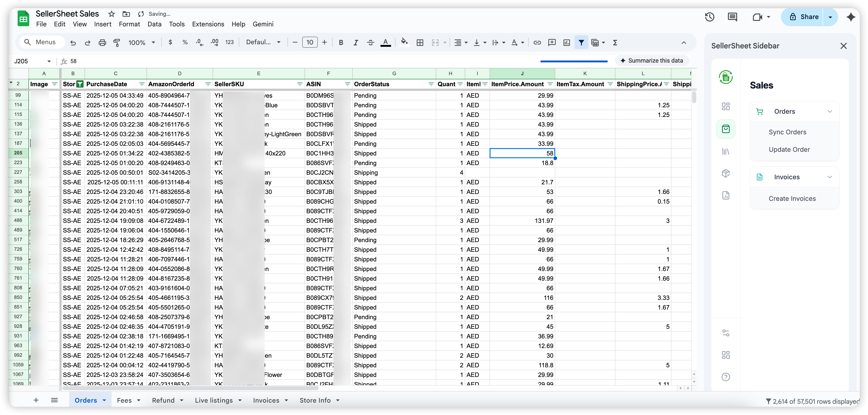Click the insert link icon
The width and height of the screenshot is (868, 415).
pyautogui.click(x=537, y=42)
